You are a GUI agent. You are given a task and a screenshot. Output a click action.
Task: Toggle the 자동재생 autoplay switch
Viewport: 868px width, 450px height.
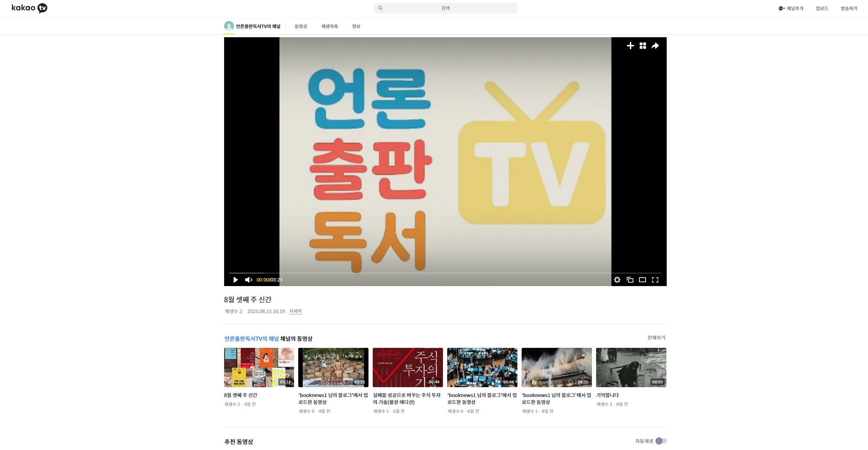point(662,441)
